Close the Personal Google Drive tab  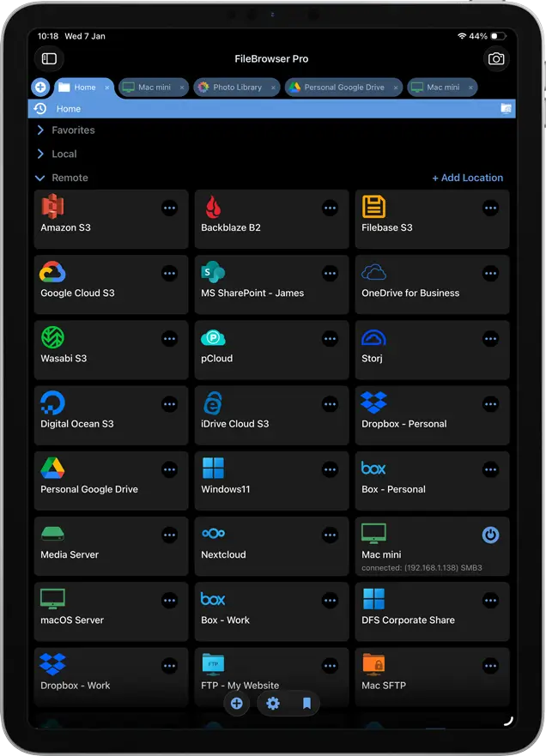tap(396, 88)
